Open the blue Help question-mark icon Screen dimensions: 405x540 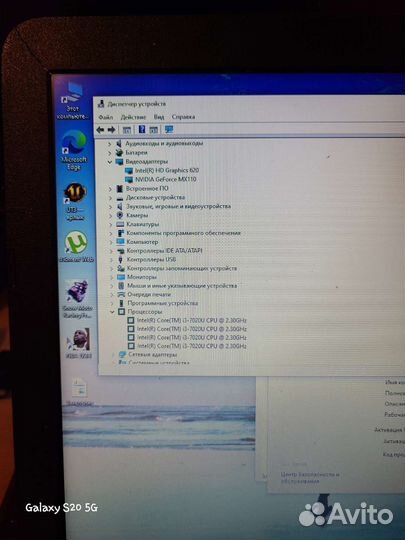142,129
